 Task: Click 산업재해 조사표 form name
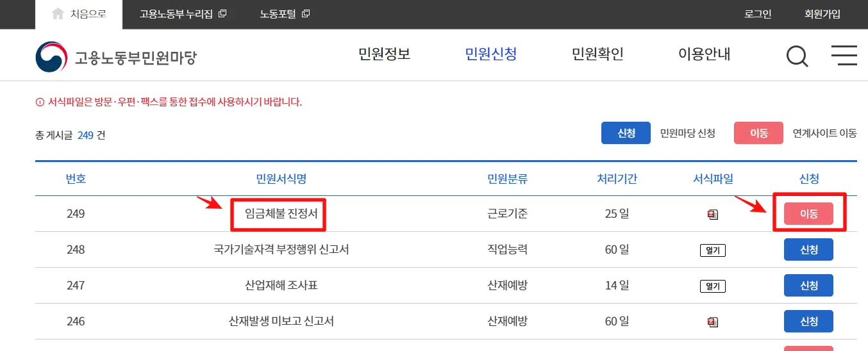[x=281, y=285]
